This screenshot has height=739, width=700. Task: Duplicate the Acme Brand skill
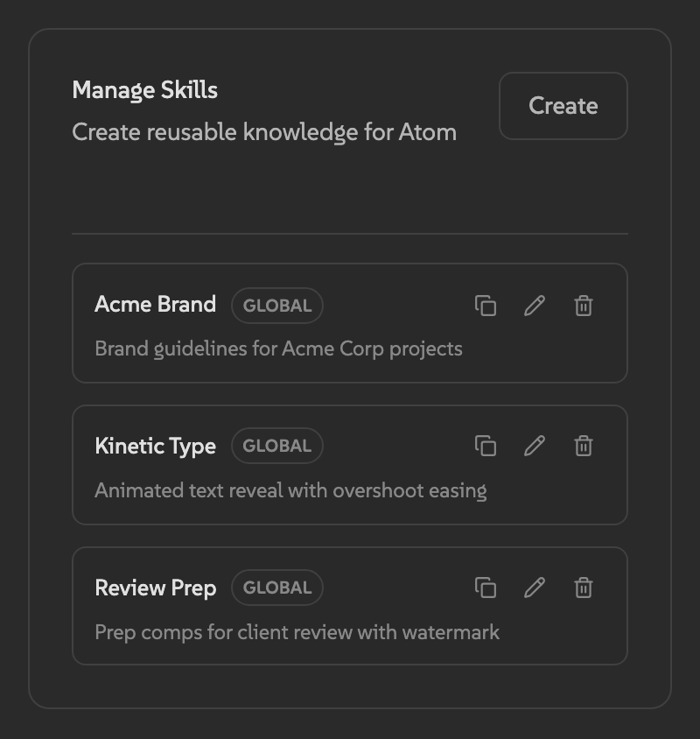point(486,306)
